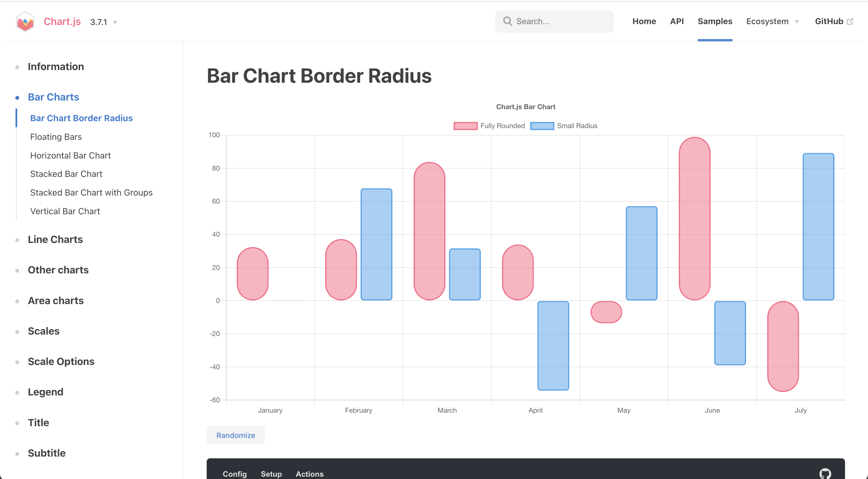This screenshot has height=479, width=868.
Task: Open the Config code tab
Action: [x=235, y=474]
